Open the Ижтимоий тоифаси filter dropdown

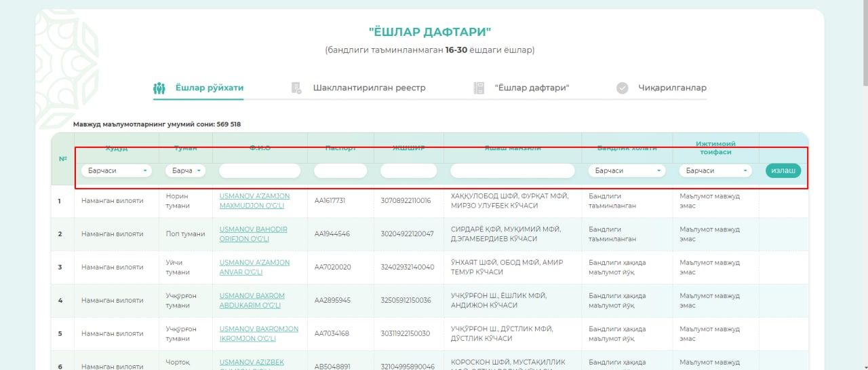(x=715, y=171)
